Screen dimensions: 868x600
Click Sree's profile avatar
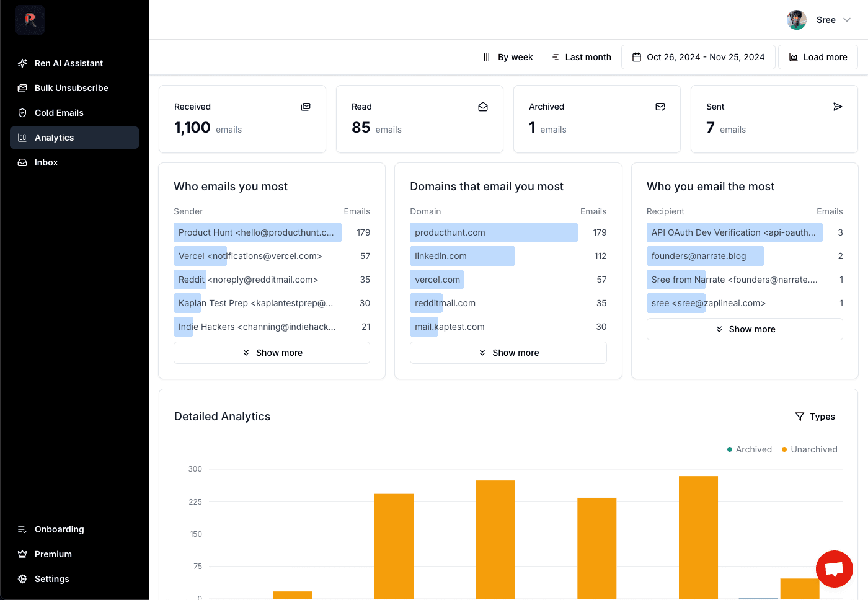tap(797, 20)
